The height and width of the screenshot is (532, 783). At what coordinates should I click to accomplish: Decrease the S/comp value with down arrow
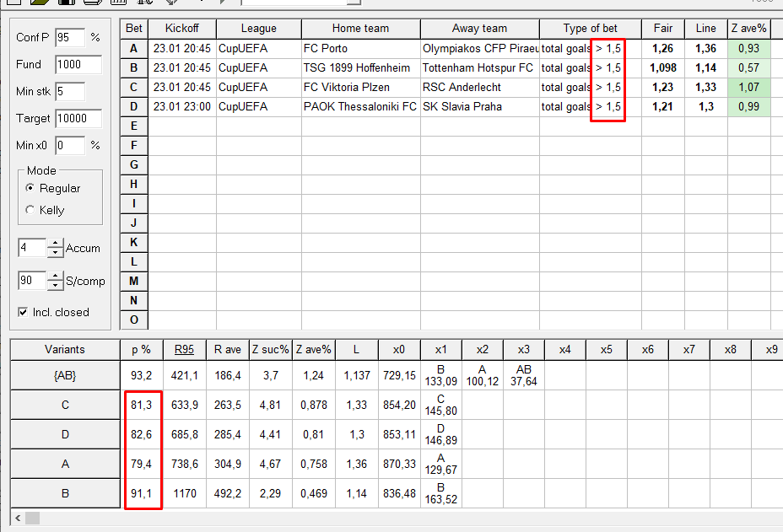55,285
